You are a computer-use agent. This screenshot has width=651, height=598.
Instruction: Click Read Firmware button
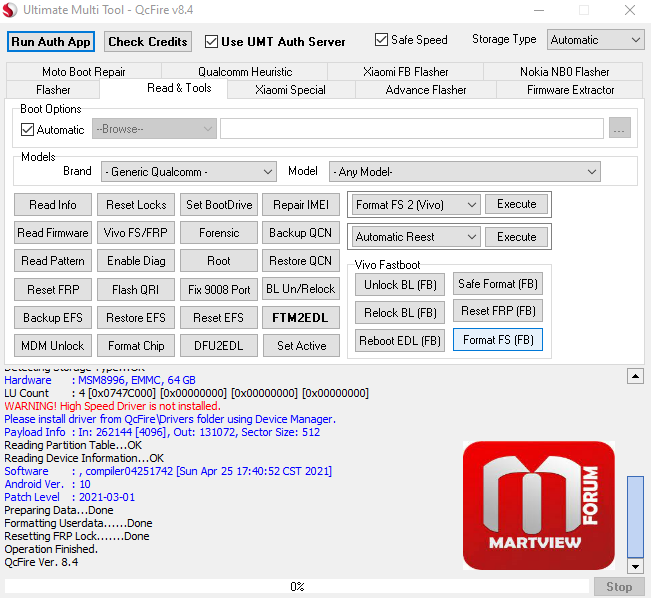pyautogui.click(x=53, y=233)
